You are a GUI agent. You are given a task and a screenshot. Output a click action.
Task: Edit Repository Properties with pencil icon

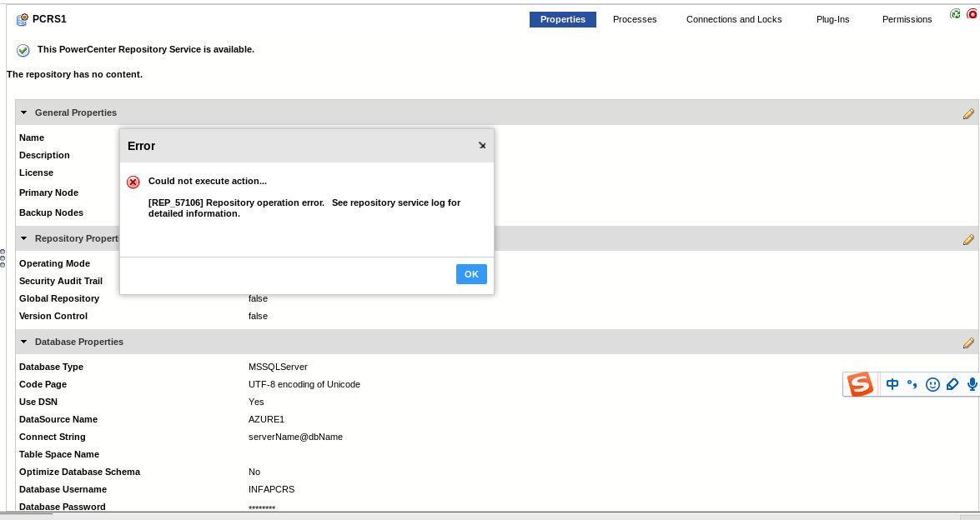tap(969, 239)
